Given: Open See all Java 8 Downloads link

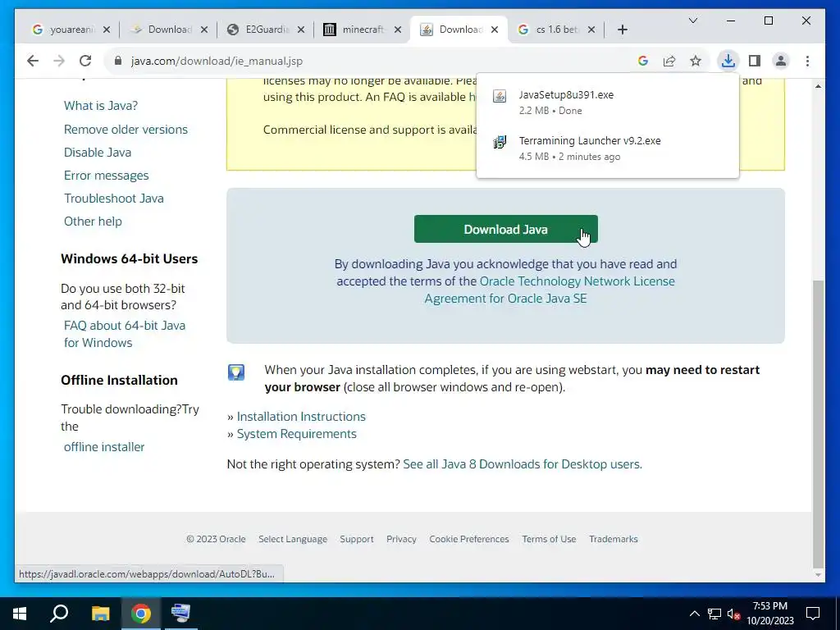Looking at the screenshot, I should click(x=523, y=464).
